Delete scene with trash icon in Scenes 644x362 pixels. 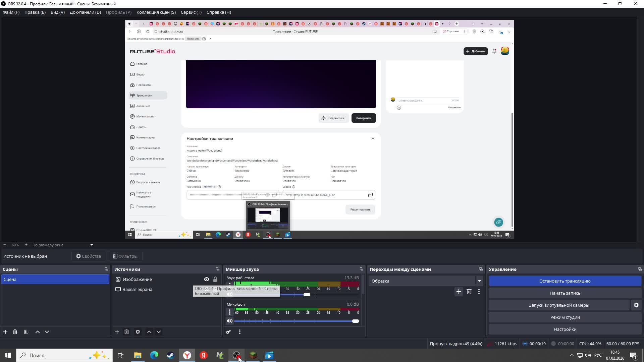pos(15,332)
